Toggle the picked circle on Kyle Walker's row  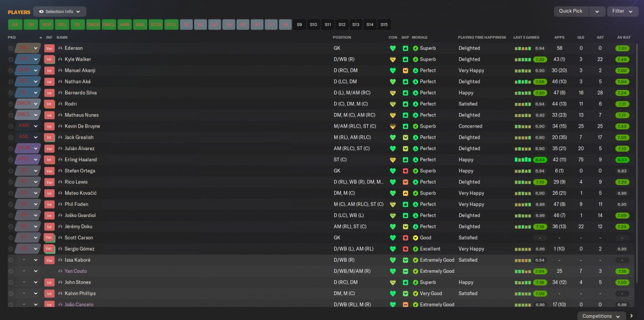tap(11, 59)
